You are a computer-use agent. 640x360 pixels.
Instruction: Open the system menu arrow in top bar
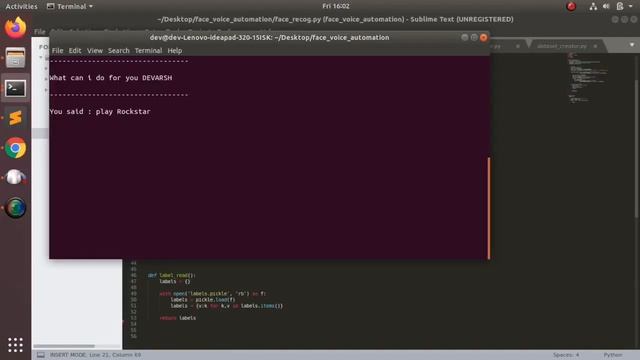coord(631,6)
